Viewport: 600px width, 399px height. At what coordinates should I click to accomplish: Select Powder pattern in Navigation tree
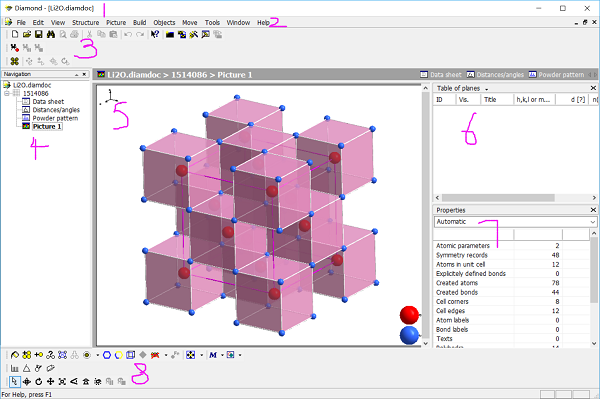55,118
